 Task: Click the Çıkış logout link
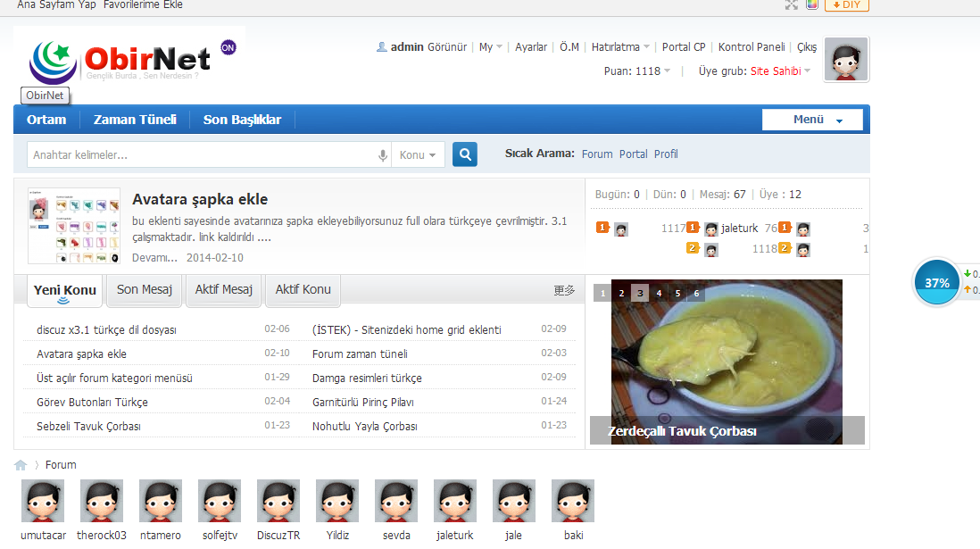click(807, 47)
